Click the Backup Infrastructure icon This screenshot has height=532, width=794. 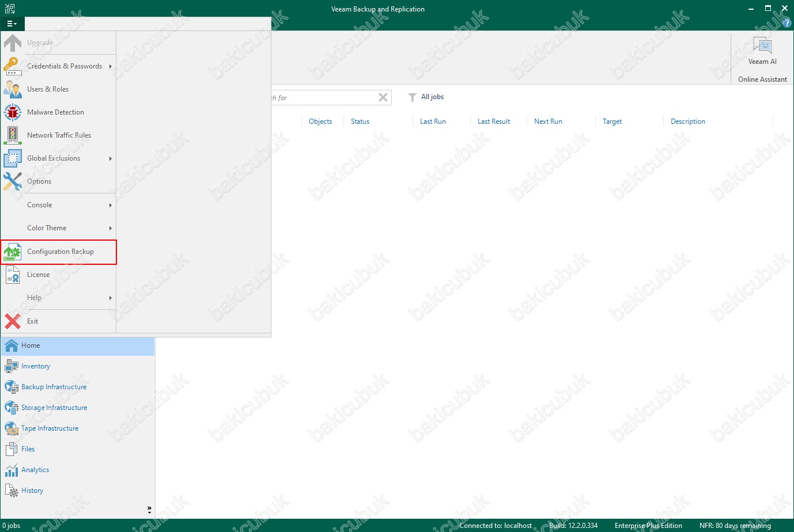(12, 387)
